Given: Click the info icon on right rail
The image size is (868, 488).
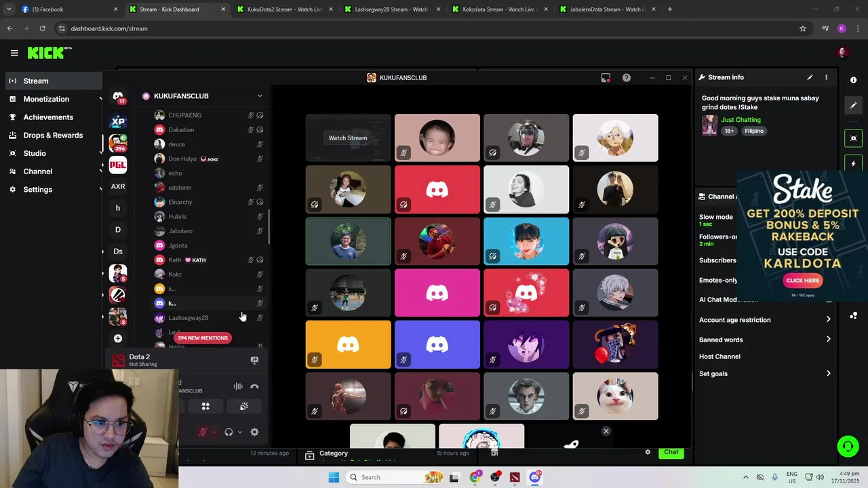Looking at the screenshot, I should tap(853, 80).
